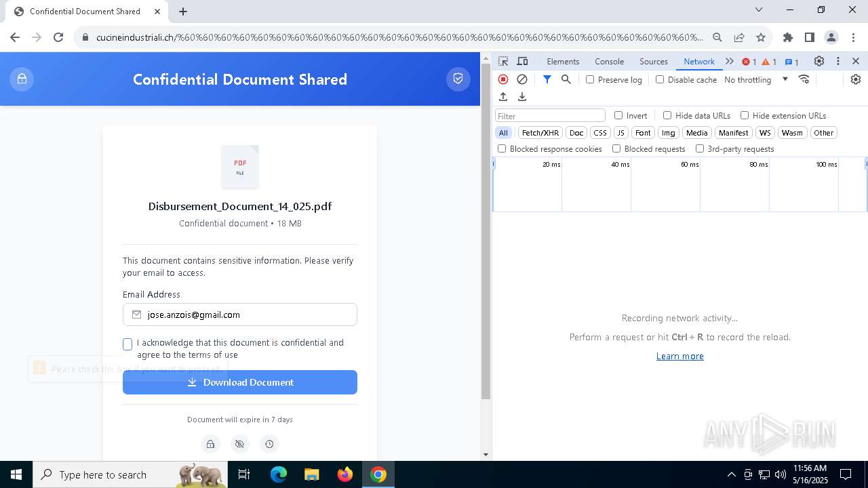Screen dimensions: 868x488
Task: Click the Email Address input field
Action: tap(240, 314)
